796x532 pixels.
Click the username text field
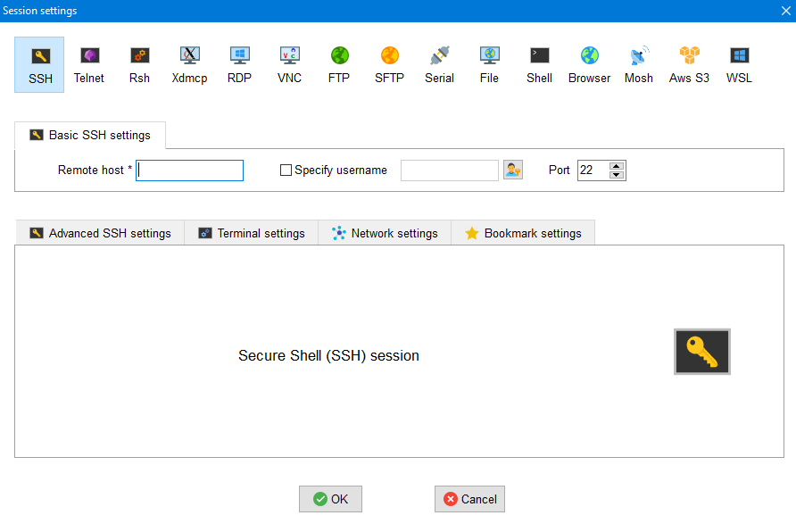450,170
